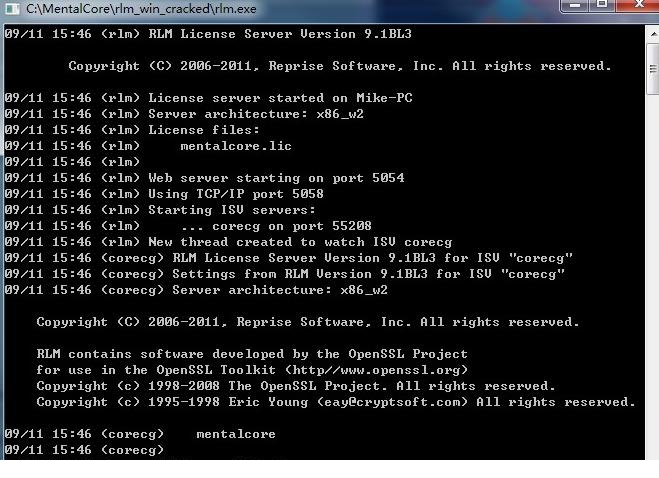
Task: Click the line listing mentalcore.lic
Action: (x=148, y=146)
